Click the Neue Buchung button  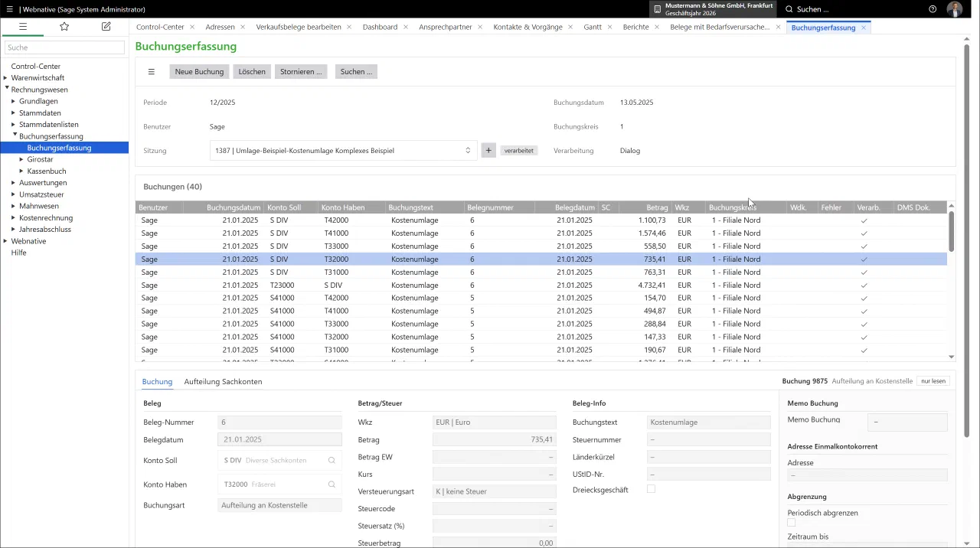tap(199, 72)
